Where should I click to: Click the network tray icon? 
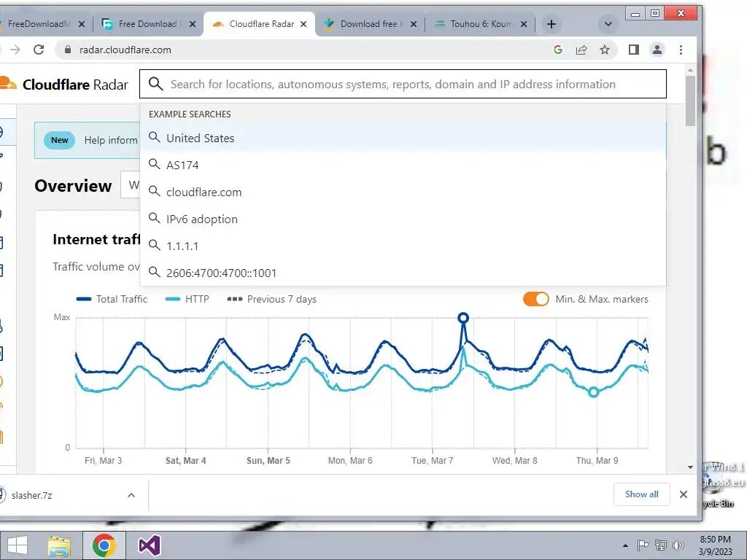(661, 545)
